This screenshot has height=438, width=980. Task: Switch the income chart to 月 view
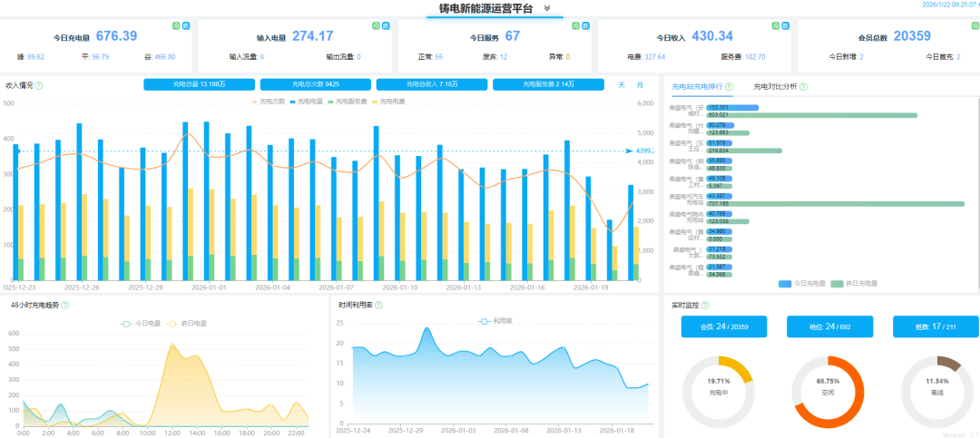(x=640, y=85)
